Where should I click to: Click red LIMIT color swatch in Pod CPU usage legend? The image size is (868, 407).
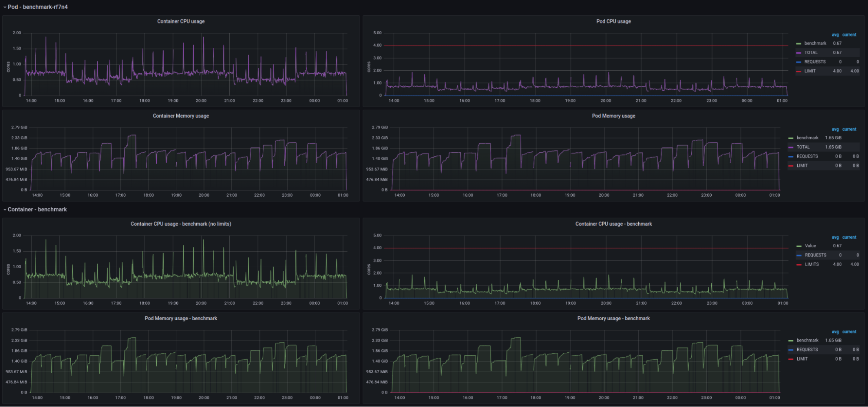click(x=799, y=72)
